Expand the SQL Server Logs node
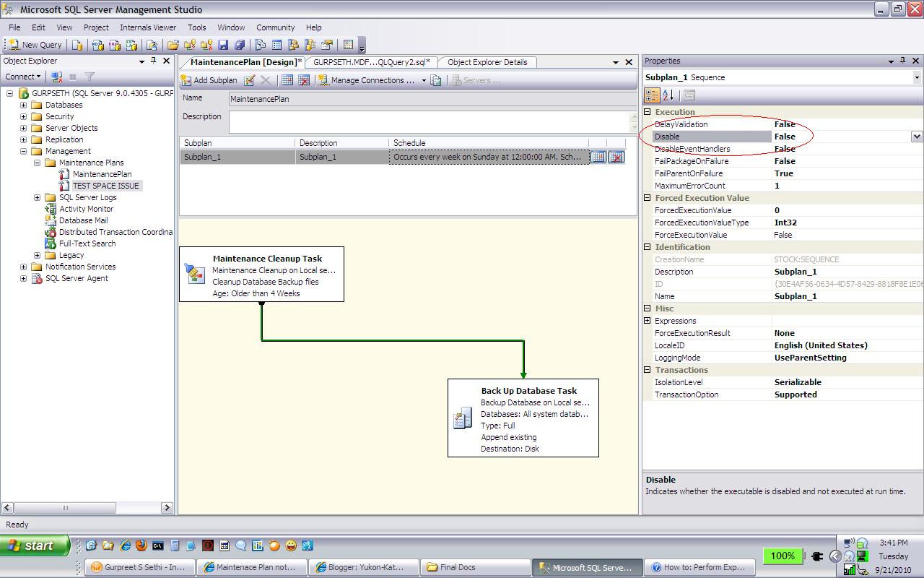The width and height of the screenshot is (924, 578). pyautogui.click(x=37, y=197)
